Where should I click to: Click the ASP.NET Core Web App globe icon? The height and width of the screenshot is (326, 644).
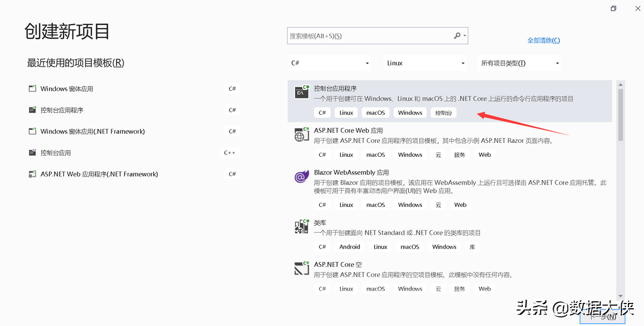302,134
